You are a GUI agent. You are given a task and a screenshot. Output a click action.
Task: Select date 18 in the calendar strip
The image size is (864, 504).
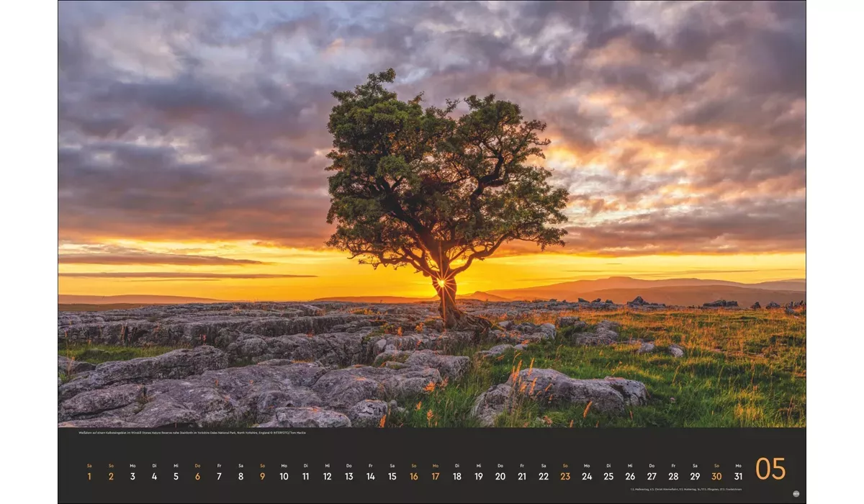tap(457, 476)
